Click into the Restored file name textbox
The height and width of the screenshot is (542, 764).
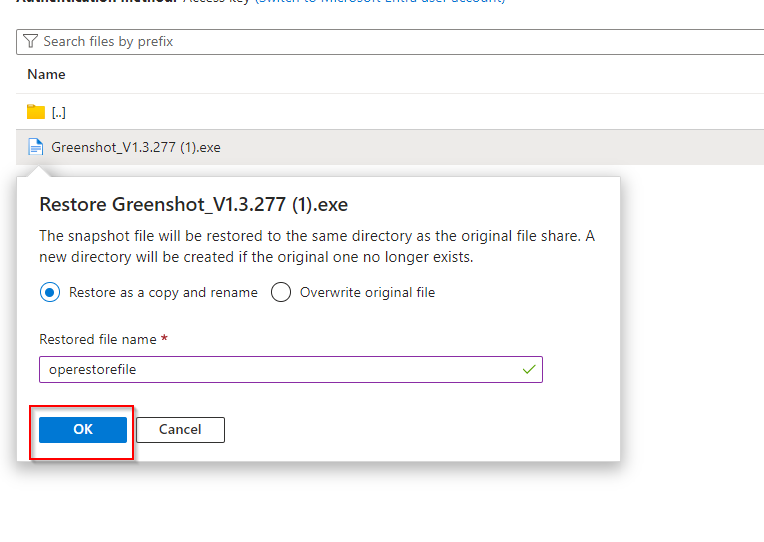point(280,370)
